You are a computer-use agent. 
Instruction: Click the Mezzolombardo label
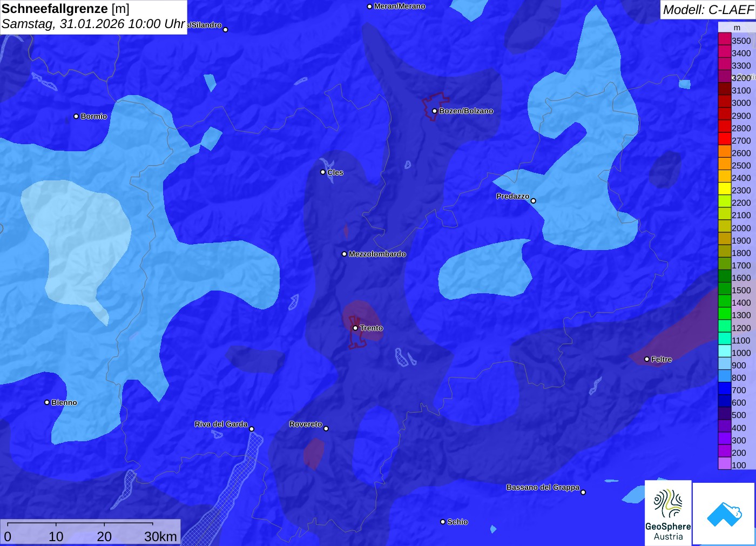[377, 254]
